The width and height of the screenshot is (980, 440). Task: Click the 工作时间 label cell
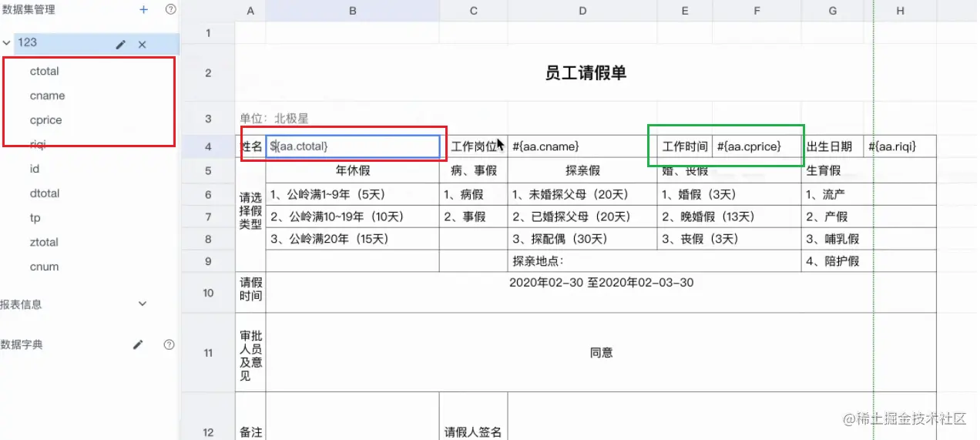(x=685, y=146)
